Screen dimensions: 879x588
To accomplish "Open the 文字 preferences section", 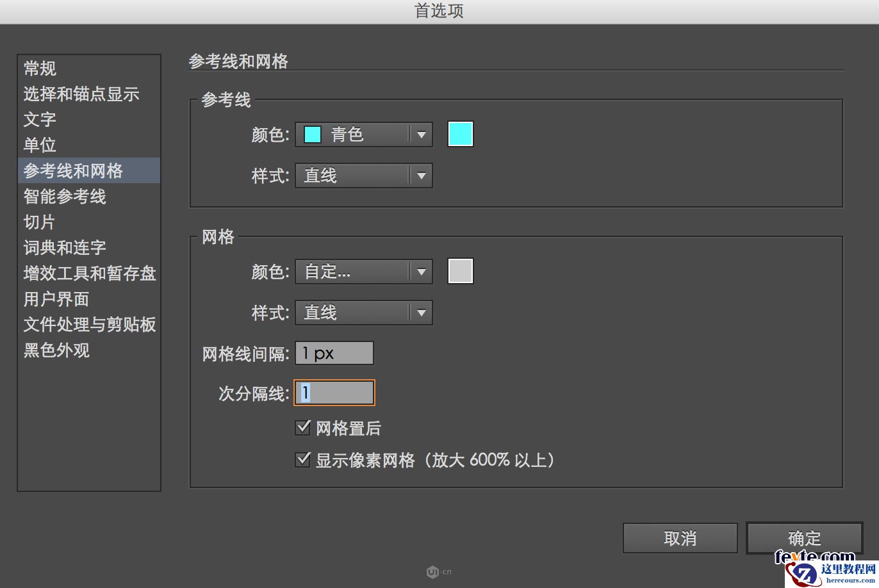I will click(40, 120).
